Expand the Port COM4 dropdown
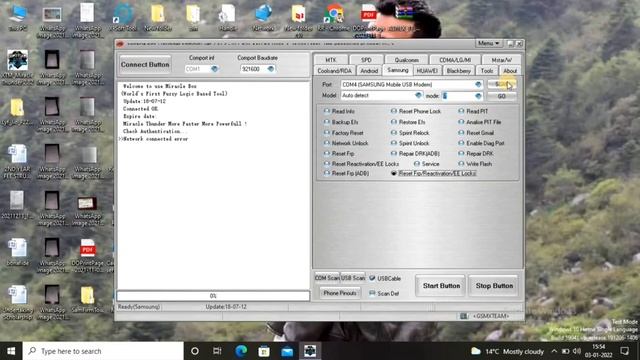 478,84
